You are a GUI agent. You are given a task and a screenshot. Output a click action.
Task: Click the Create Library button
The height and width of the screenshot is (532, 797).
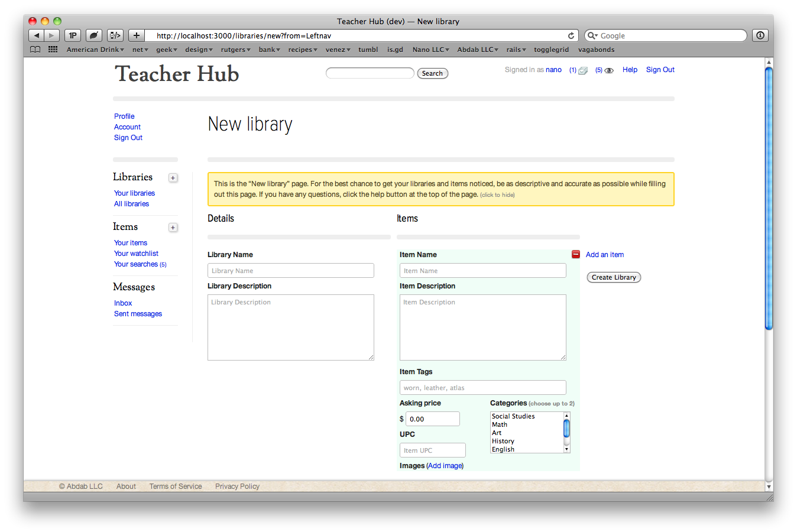614,277
